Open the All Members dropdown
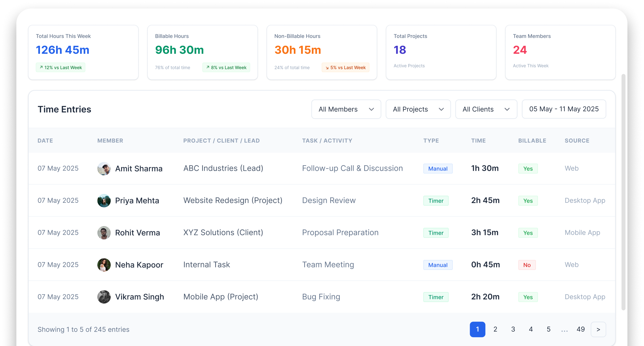 [x=346, y=109]
